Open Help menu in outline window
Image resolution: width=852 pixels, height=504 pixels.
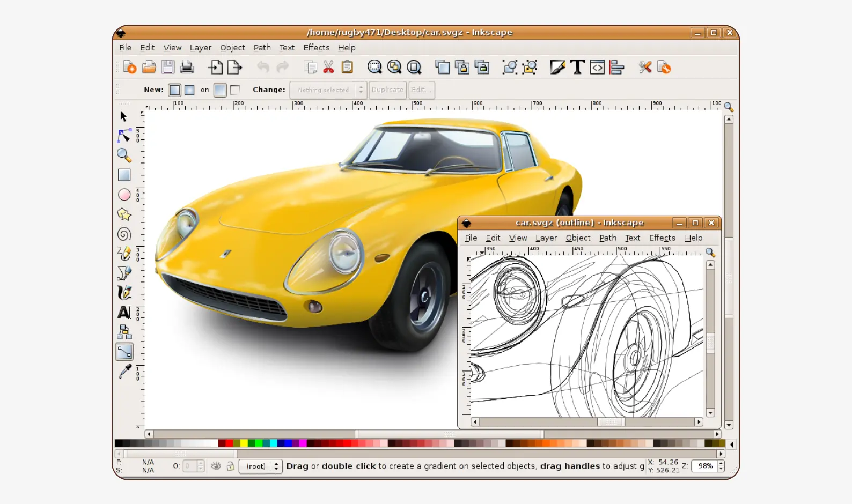(693, 238)
